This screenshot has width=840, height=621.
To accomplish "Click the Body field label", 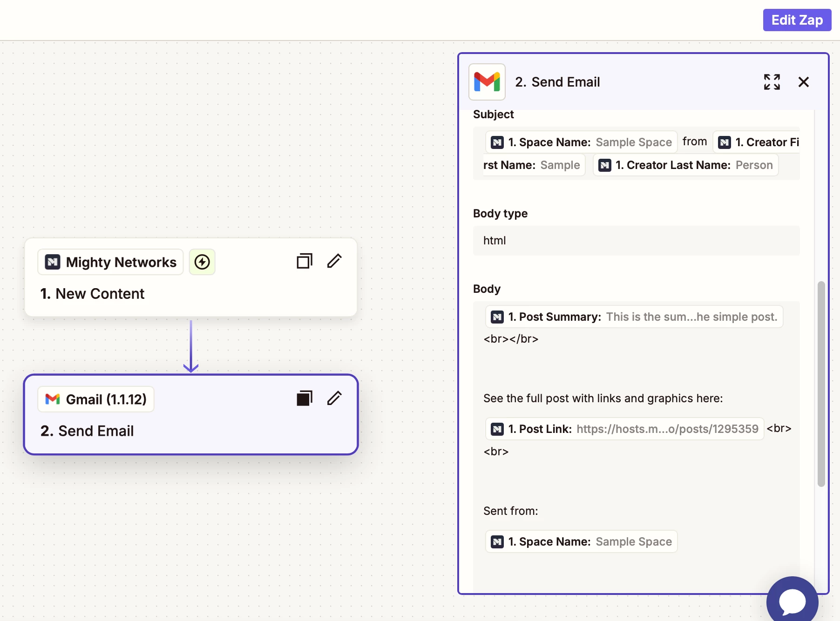I will [x=487, y=289].
